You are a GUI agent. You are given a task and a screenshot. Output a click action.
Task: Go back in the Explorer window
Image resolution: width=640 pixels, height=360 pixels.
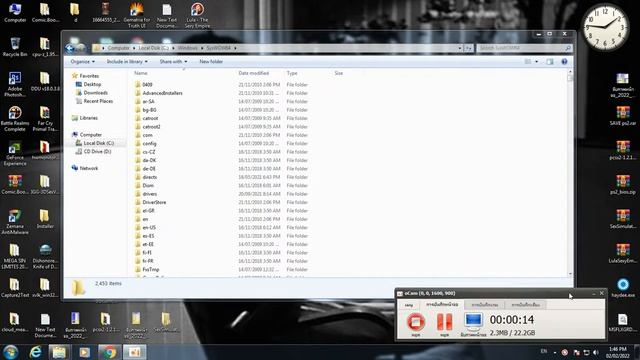click(70, 48)
